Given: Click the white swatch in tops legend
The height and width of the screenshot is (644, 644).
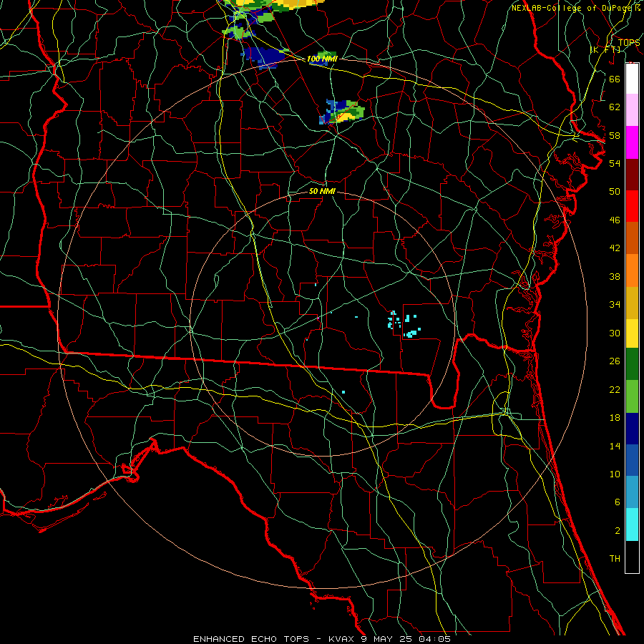Looking at the screenshot, I should pyautogui.click(x=632, y=79).
